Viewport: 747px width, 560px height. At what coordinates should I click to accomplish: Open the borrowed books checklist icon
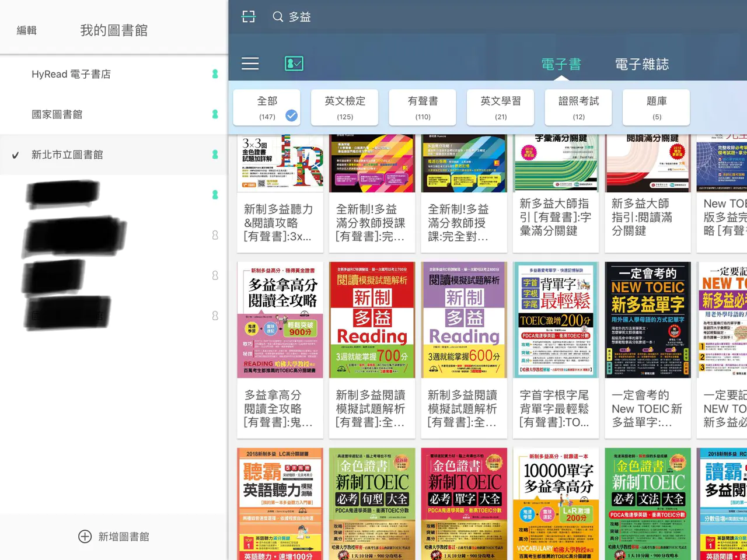tap(294, 63)
